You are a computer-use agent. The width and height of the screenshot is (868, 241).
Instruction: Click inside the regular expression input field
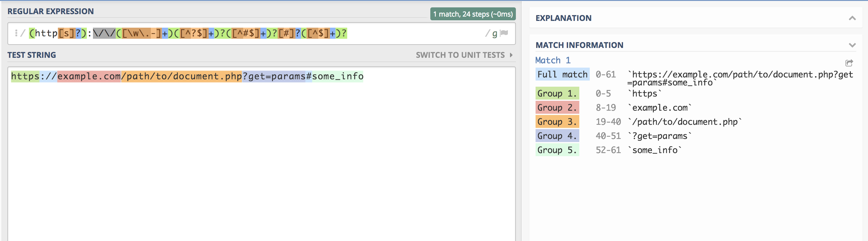point(261,33)
